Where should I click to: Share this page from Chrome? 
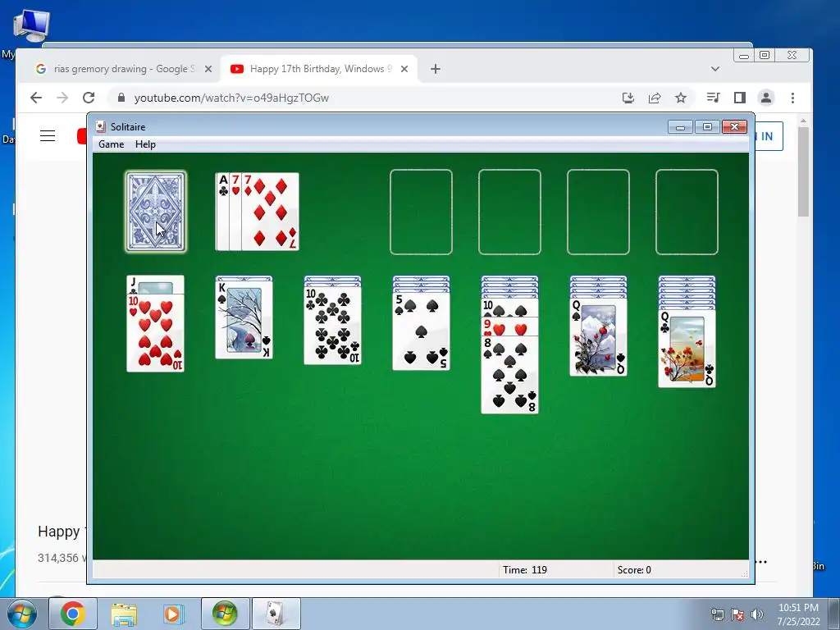(654, 98)
